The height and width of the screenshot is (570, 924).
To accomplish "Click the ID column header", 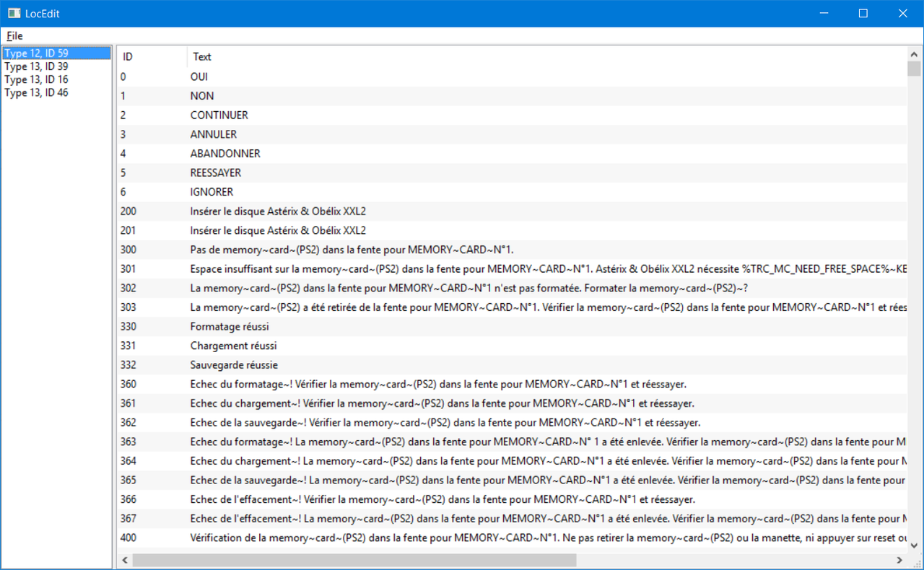I will click(152, 56).
